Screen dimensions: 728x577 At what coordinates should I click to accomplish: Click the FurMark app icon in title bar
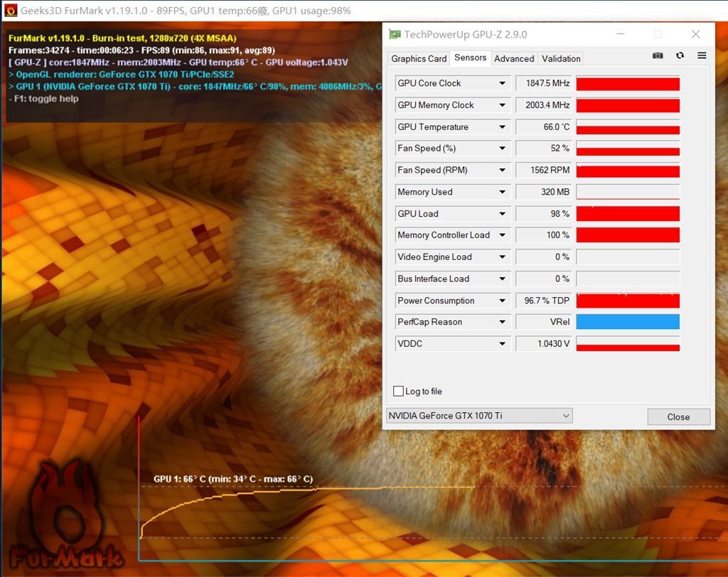point(10,10)
